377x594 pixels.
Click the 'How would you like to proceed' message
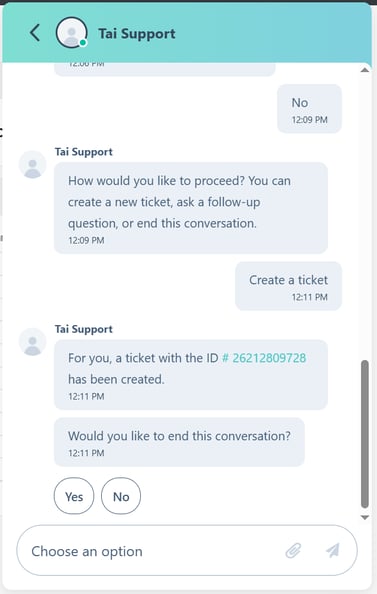click(191, 208)
